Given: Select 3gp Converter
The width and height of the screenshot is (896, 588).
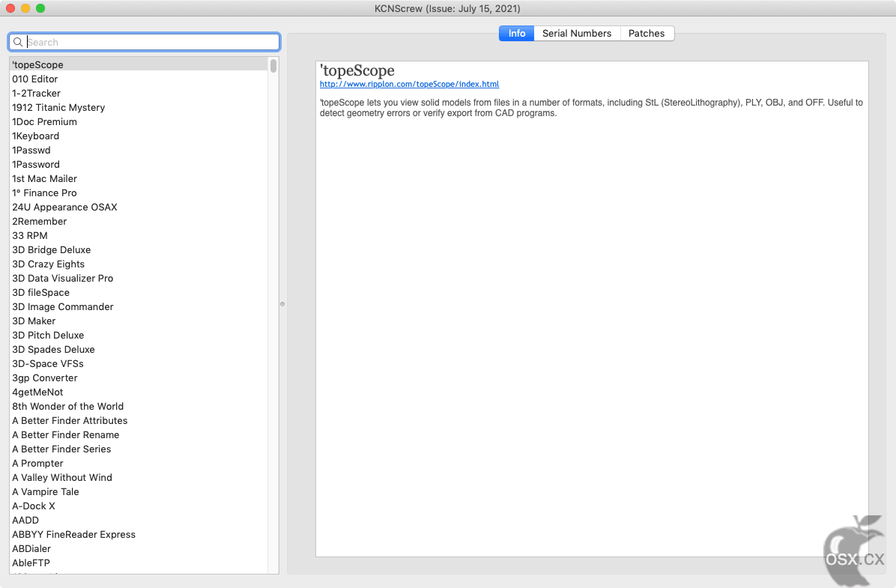Looking at the screenshot, I should tap(139, 378).
